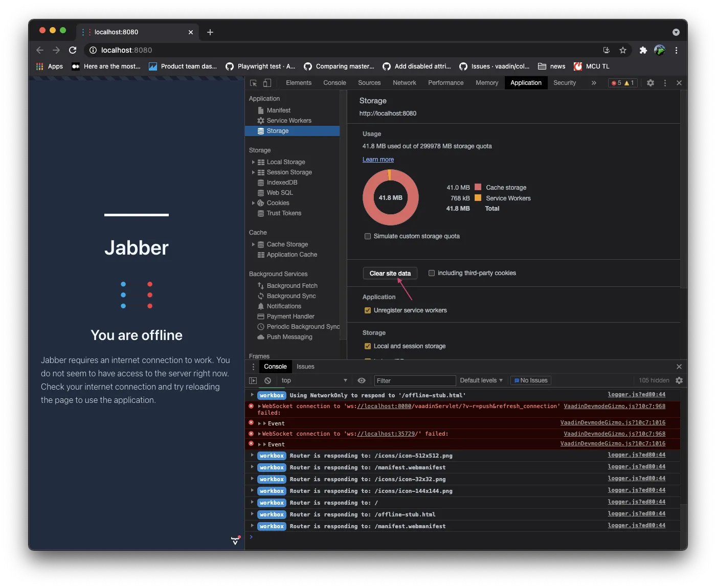Show more DevTools tabs chevron
The height and width of the screenshot is (588, 716).
pyautogui.click(x=594, y=83)
